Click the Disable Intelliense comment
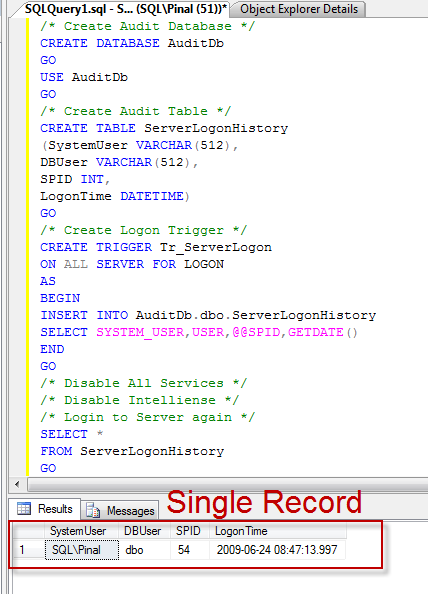This screenshot has height=594, width=428. (140, 400)
